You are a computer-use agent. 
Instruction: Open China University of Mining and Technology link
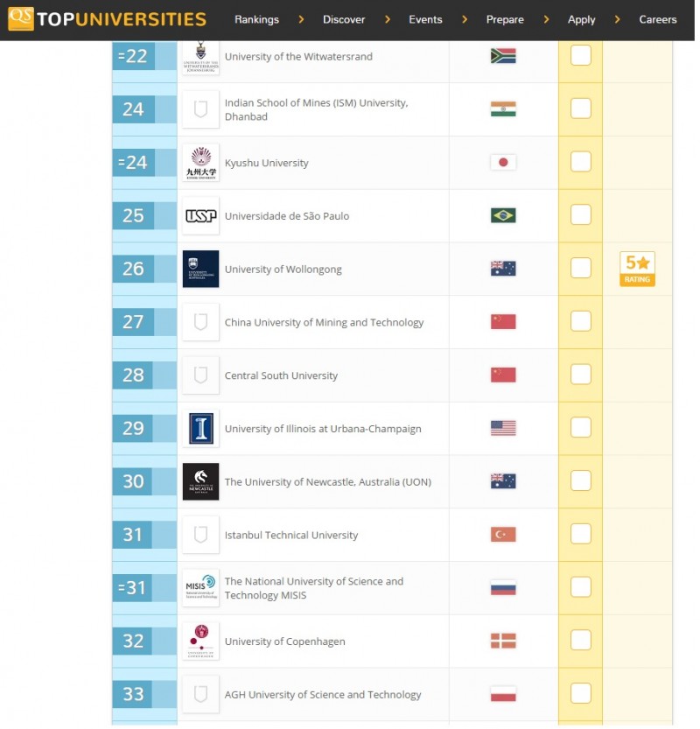(324, 323)
